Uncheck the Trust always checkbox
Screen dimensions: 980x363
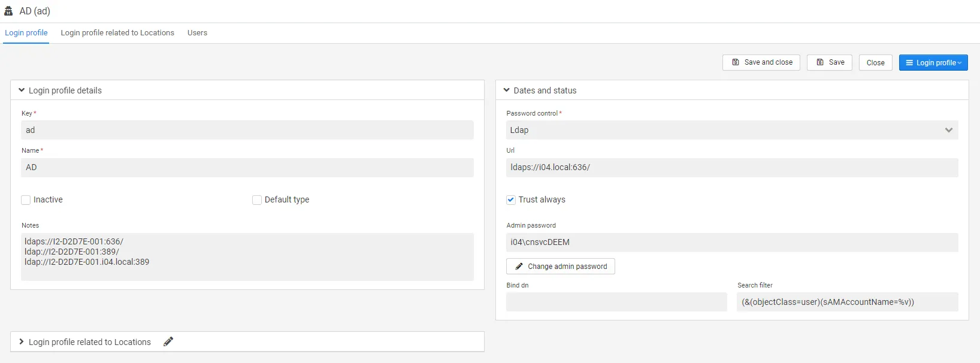(x=511, y=200)
